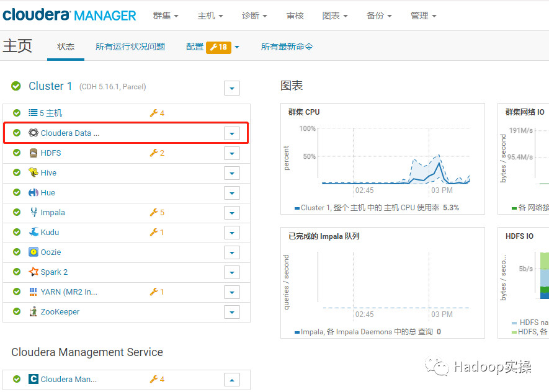
Task: Click the blue legend swatch under 群集 CPU
Action: tap(298, 208)
